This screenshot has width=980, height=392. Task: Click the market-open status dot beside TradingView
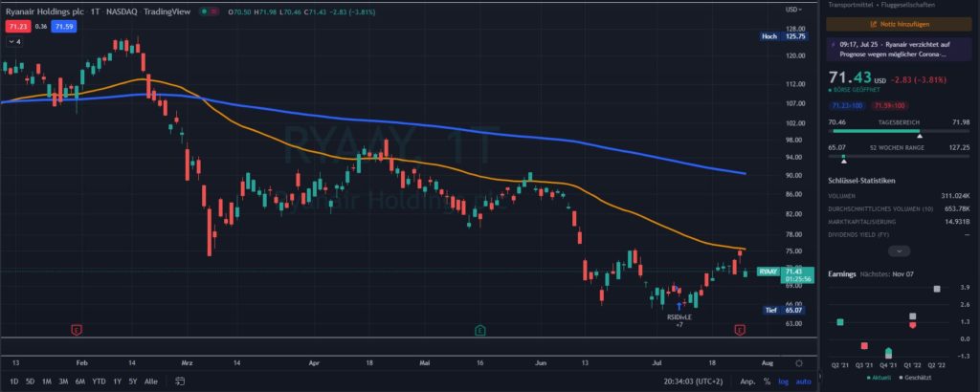click(x=205, y=11)
